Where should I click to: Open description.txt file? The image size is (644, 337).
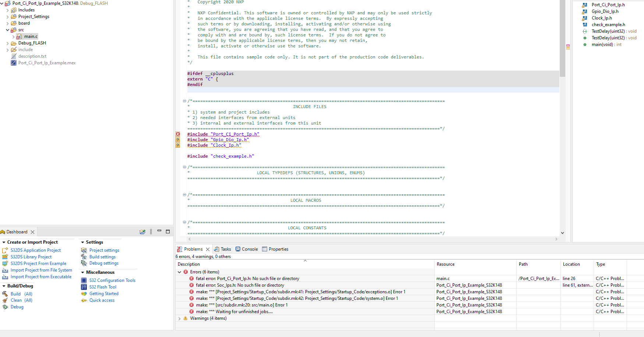click(32, 56)
